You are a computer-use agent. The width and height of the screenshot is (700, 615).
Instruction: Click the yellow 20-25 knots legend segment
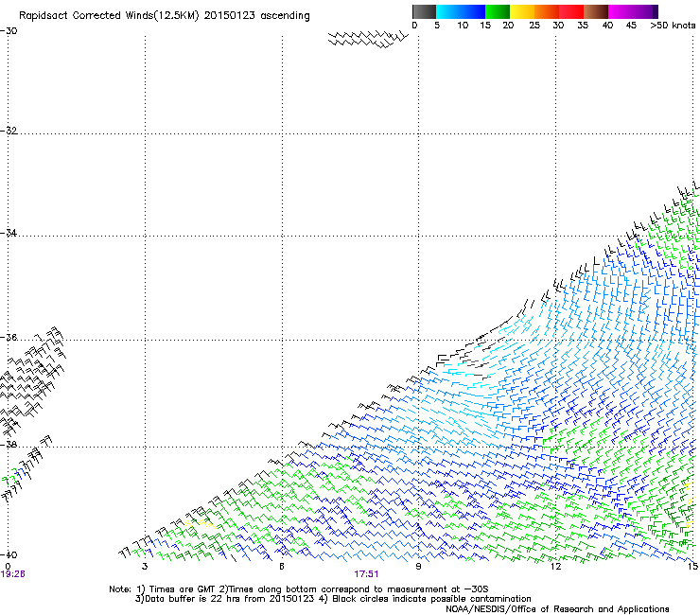pyautogui.click(x=522, y=11)
